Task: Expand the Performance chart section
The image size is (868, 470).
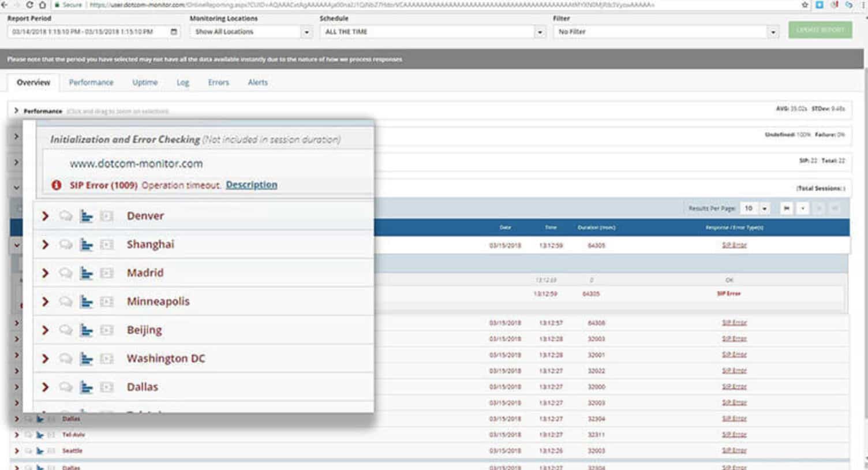Action: coord(16,110)
